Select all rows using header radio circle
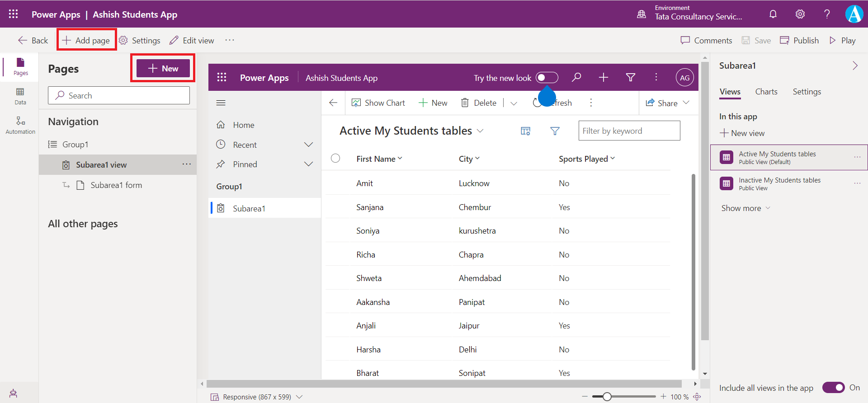The height and width of the screenshot is (403, 868). click(335, 158)
